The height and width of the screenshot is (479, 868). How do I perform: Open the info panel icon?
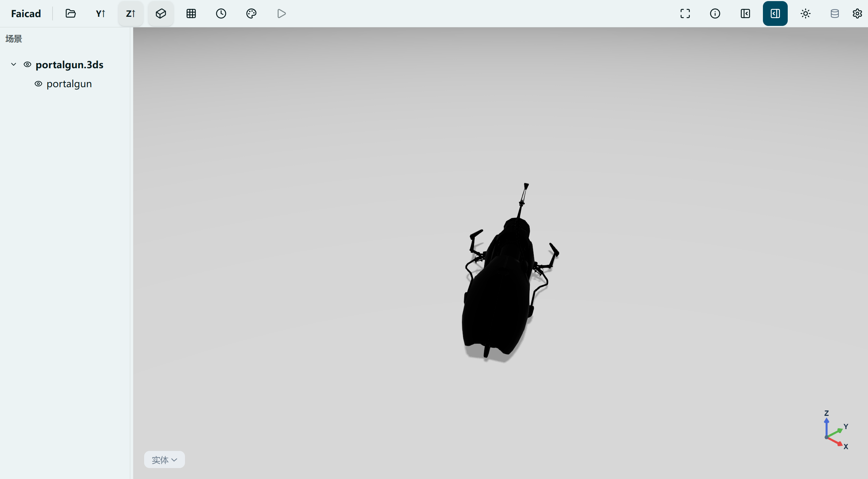(x=715, y=13)
